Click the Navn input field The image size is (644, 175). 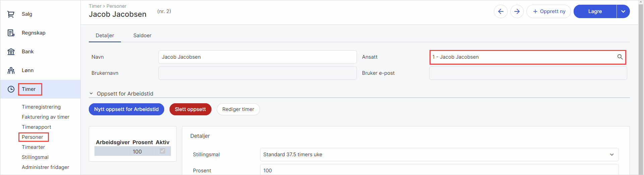click(x=257, y=57)
